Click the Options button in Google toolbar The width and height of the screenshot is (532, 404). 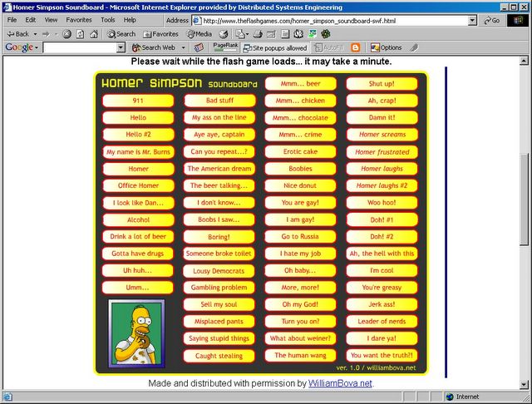click(x=386, y=48)
